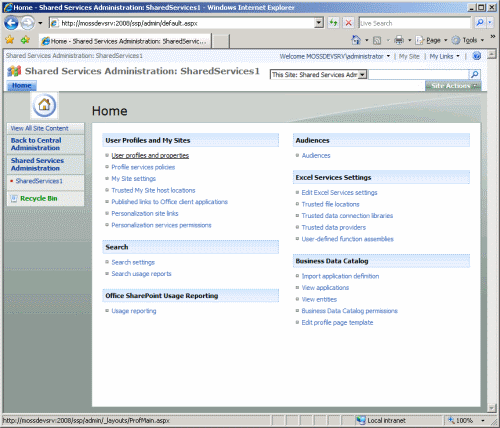Click the Live Search magnifier button
The height and width of the screenshot is (428, 500).
[x=480, y=23]
